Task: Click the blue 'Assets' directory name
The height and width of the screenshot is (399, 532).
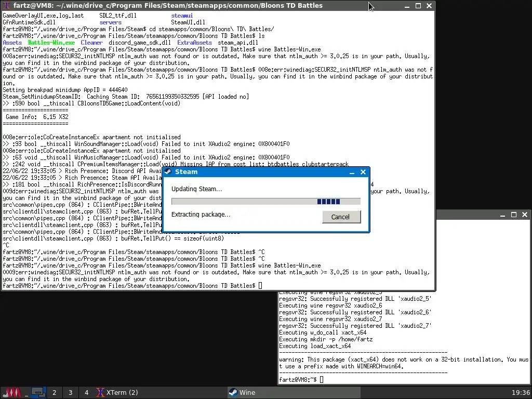Action: (12, 43)
